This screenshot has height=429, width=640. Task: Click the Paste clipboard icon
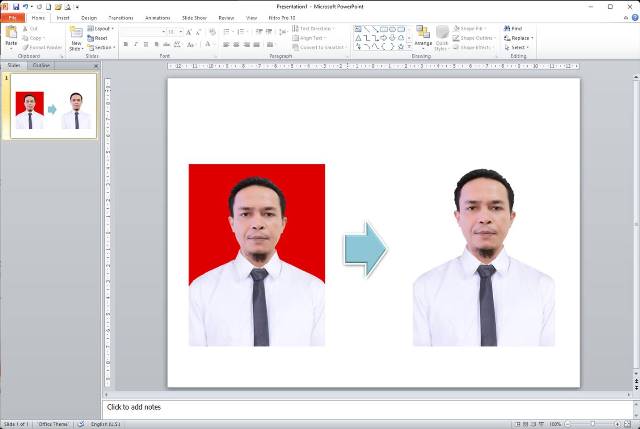point(11,32)
